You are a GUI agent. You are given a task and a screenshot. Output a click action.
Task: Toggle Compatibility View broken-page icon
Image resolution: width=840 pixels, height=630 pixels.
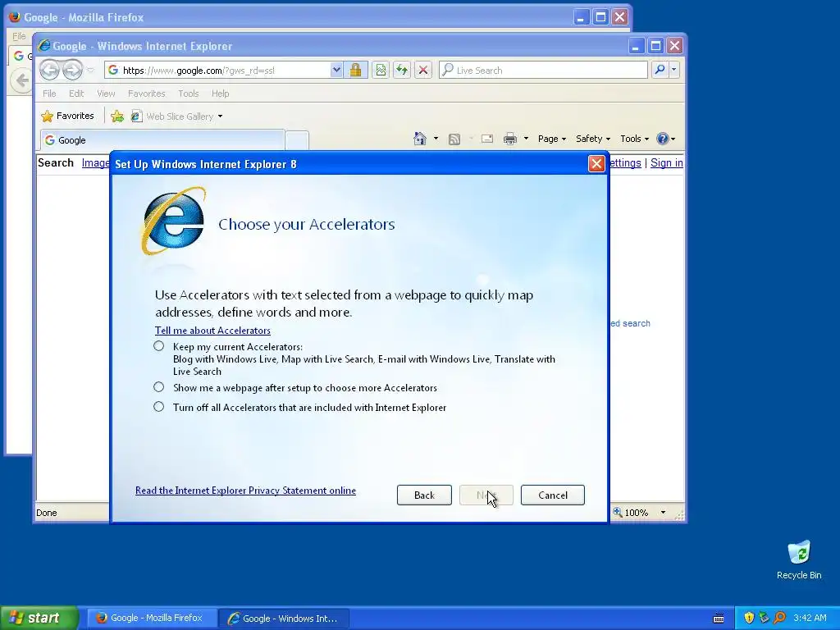(x=381, y=71)
